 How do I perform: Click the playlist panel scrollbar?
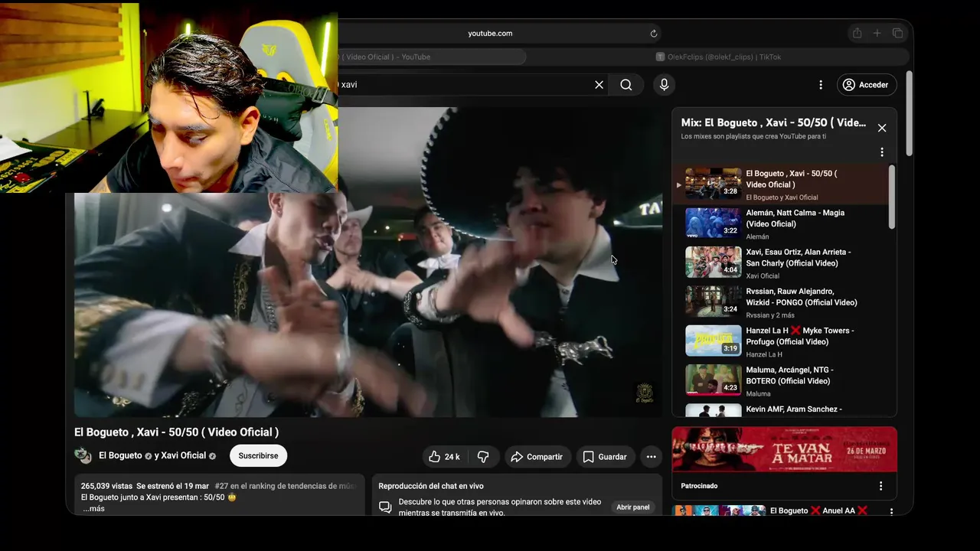point(891,197)
